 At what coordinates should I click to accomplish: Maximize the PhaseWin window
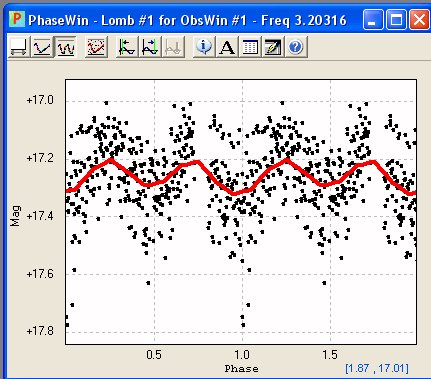pos(396,20)
